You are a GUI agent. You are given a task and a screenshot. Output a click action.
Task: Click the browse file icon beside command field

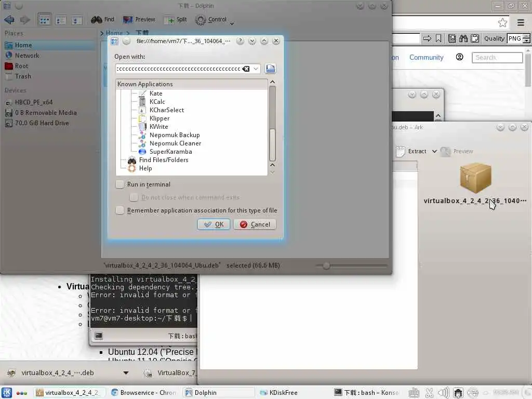(270, 69)
